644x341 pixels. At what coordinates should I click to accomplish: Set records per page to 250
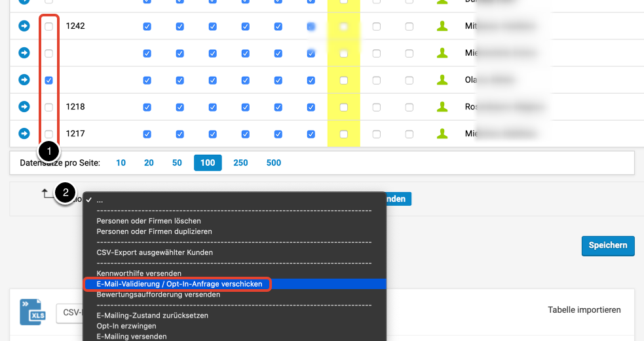[x=240, y=163]
